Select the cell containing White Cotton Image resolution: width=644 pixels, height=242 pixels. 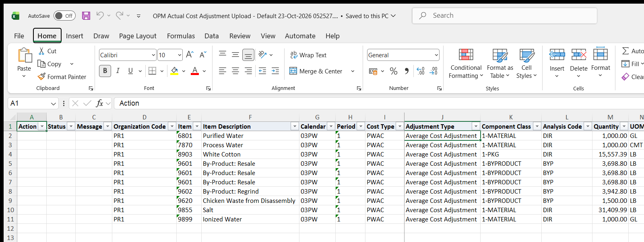(250, 154)
